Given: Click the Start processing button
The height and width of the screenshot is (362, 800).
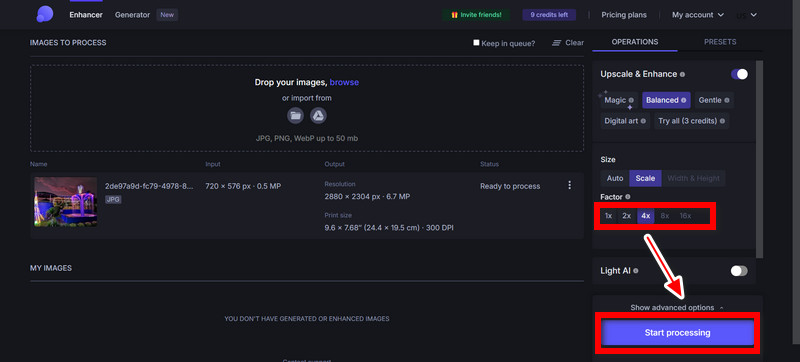Looking at the screenshot, I should 677,333.
